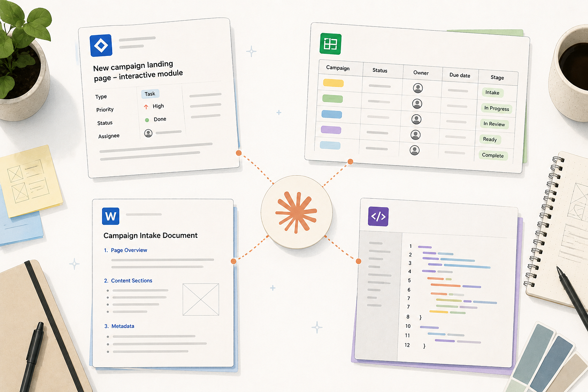Click the Assignee avatar in the task card
This screenshot has width=588, height=392.
(148, 133)
